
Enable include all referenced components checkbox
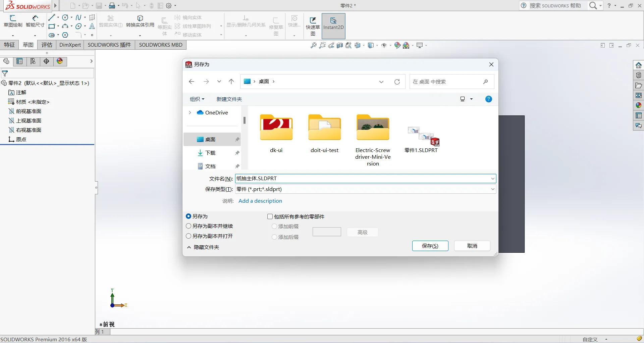pos(270,216)
